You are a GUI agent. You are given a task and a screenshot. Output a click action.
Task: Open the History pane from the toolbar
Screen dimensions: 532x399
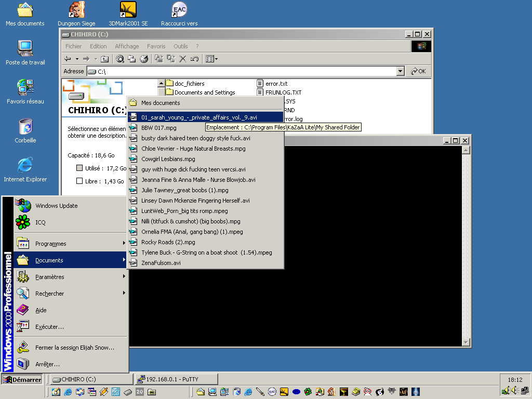(144, 59)
